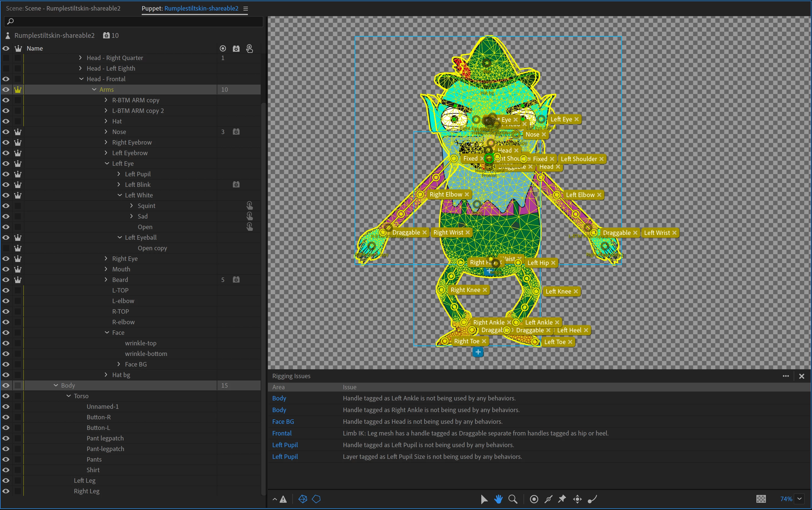The height and width of the screenshot is (510, 812).
Task: Collapse the Left White group
Action: point(120,195)
